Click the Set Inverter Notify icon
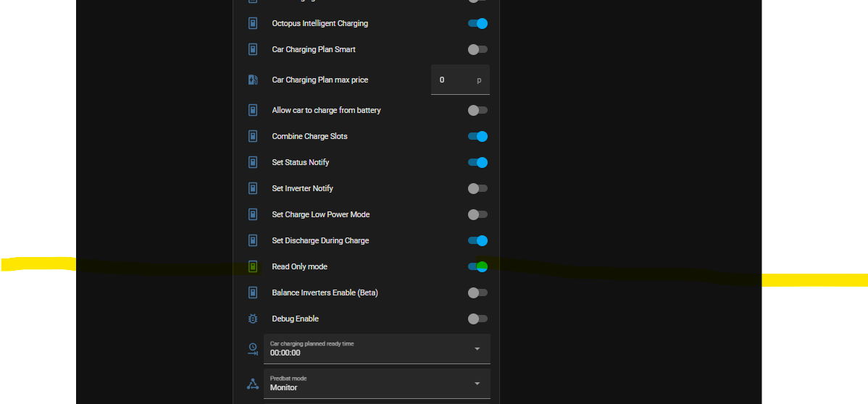This screenshot has width=868, height=404. [x=252, y=188]
